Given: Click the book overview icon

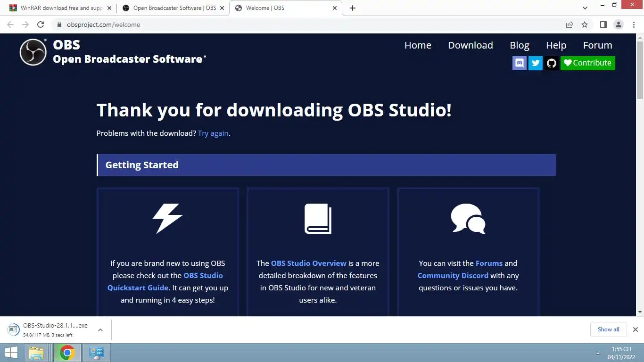Looking at the screenshot, I should click(x=318, y=219).
